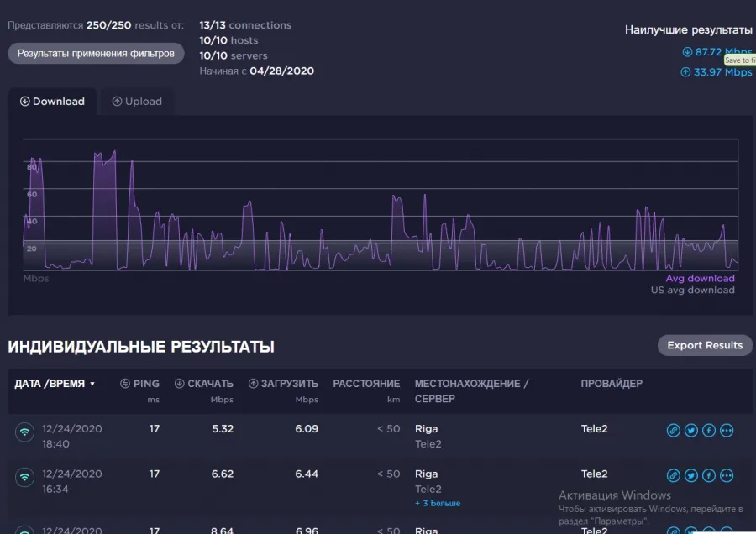
Task: Share 18:40 result on Facebook
Action: 709,430
